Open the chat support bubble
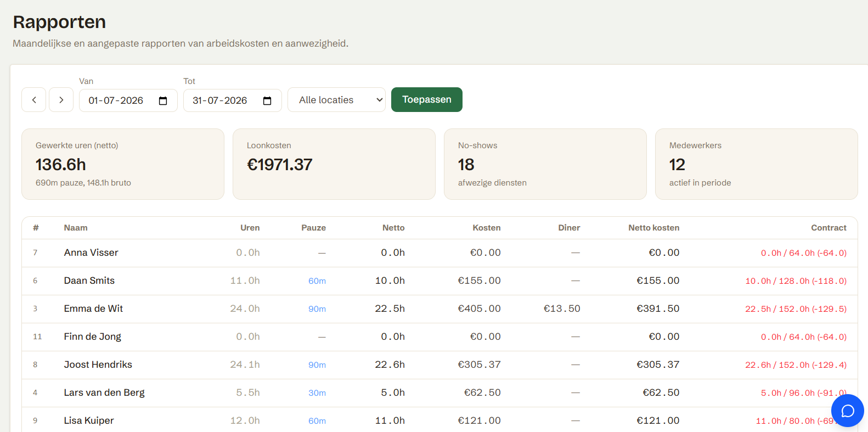This screenshot has height=432, width=868. 848,411
